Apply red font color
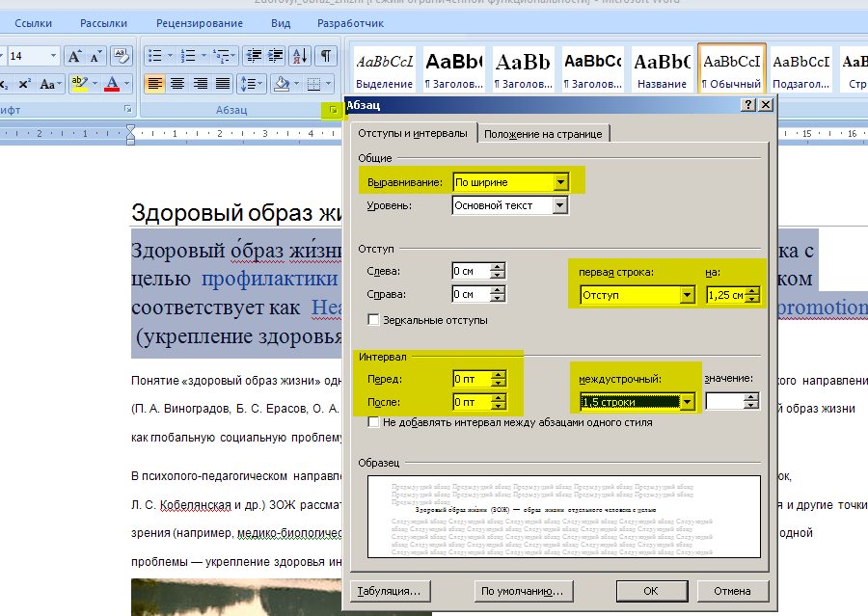This screenshot has width=868, height=616. (112, 84)
